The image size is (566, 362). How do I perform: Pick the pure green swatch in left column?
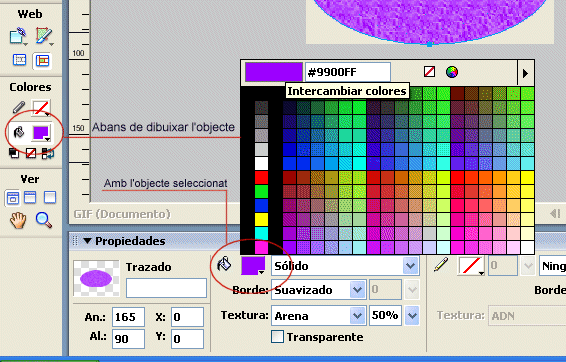(261, 192)
